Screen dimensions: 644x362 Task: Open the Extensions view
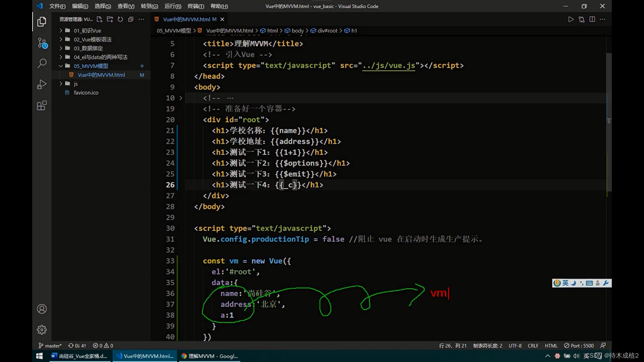(42, 106)
